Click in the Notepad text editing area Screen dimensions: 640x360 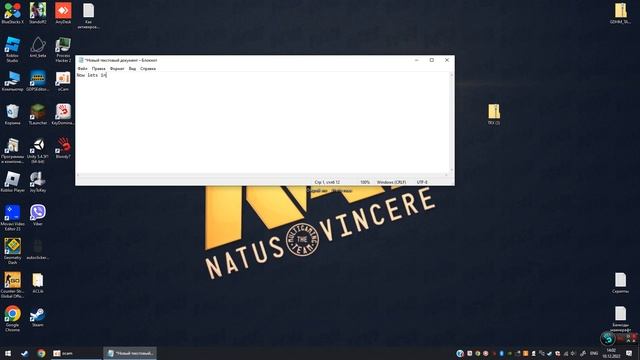[262, 122]
